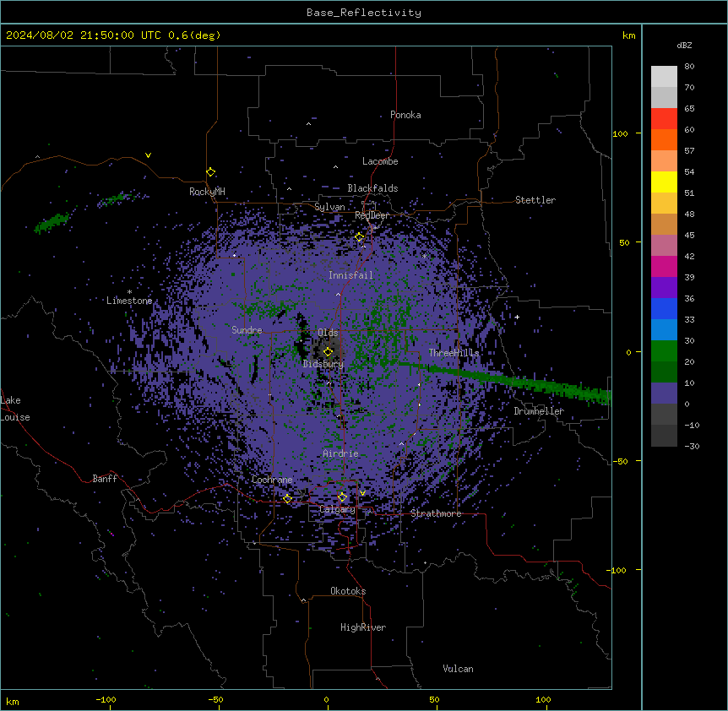Image resolution: width=728 pixels, height=711 pixels.
Task: Click the yellow diamond marker below RedDeer
Action: point(360,237)
